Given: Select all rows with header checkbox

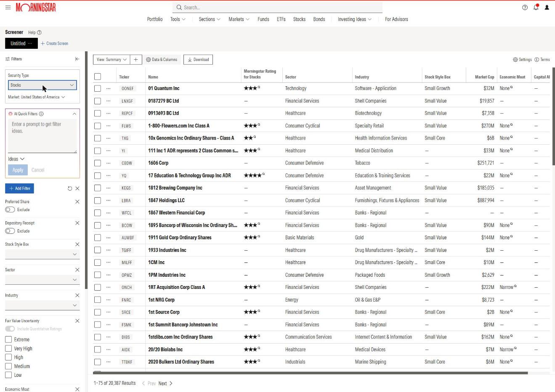Looking at the screenshot, I should click(98, 77).
